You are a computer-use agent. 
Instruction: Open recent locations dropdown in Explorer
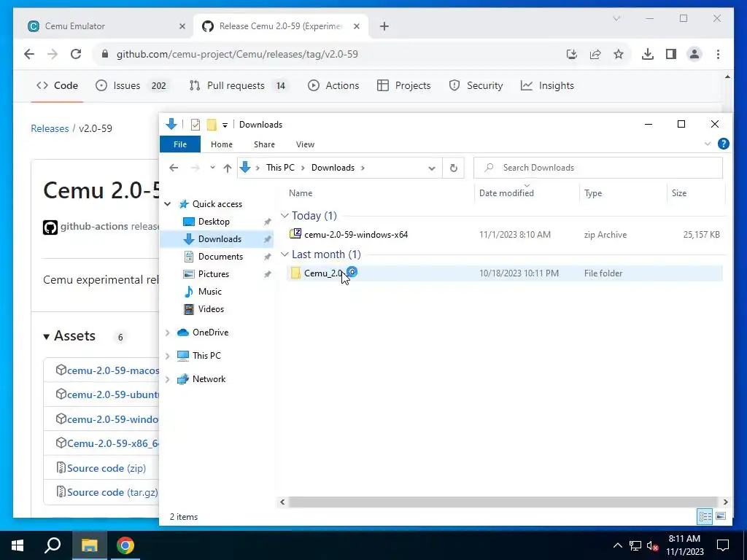pyautogui.click(x=212, y=168)
